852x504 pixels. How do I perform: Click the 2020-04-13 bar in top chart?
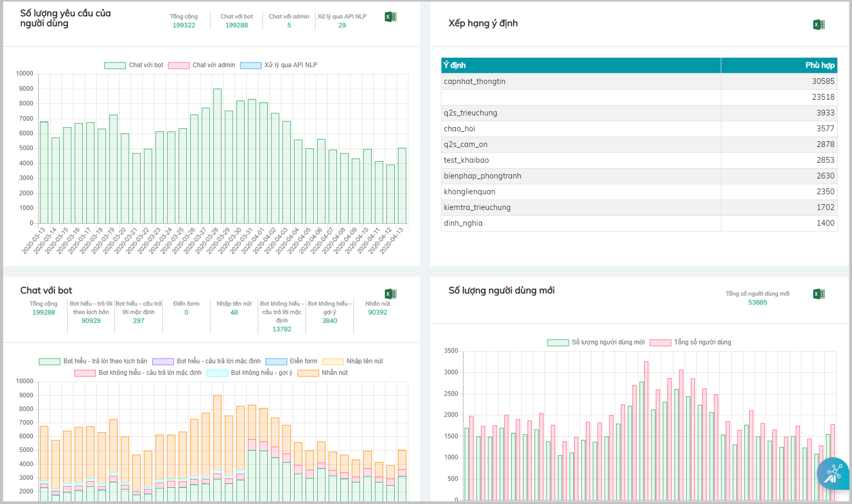click(x=402, y=186)
